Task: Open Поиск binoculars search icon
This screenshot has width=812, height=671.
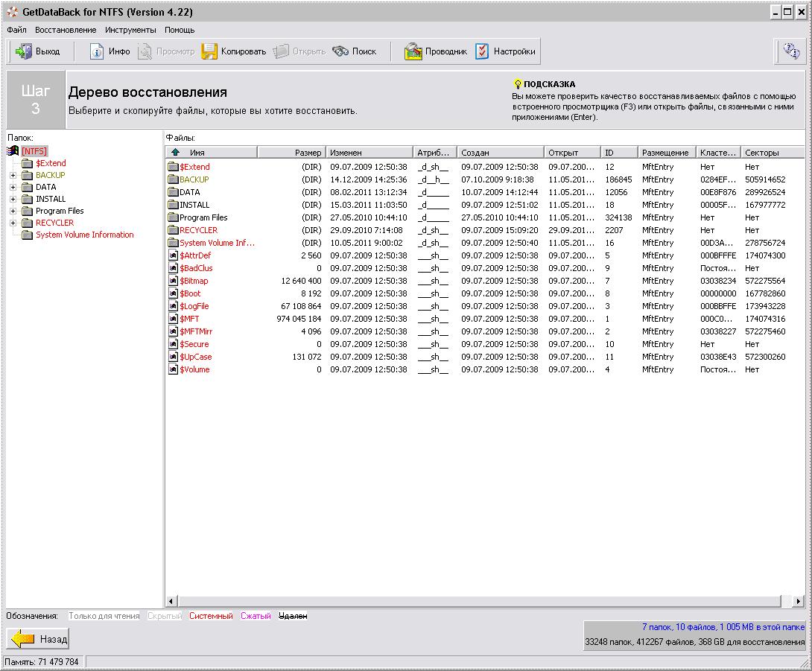Action: click(340, 51)
